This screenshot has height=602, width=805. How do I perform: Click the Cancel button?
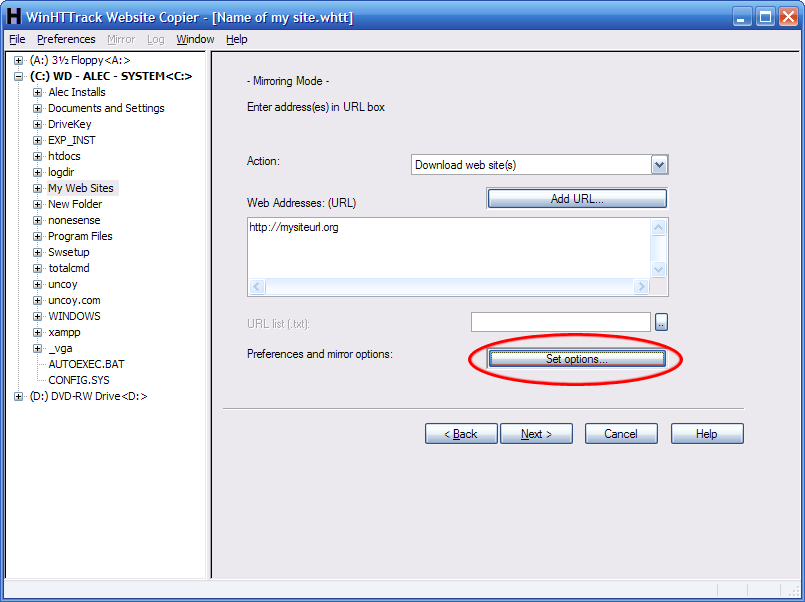click(x=621, y=434)
